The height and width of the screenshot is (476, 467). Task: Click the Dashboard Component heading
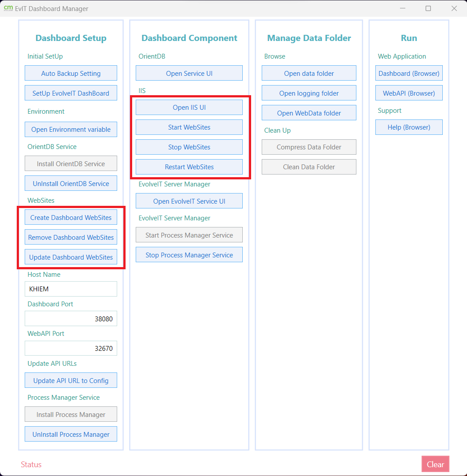pyautogui.click(x=189, y=38)
